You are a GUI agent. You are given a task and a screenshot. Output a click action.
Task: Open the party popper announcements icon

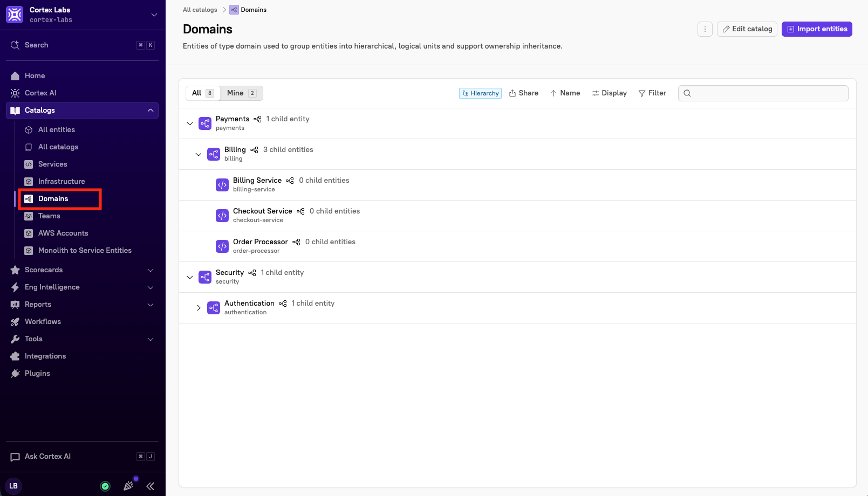(x=128, y=486)
